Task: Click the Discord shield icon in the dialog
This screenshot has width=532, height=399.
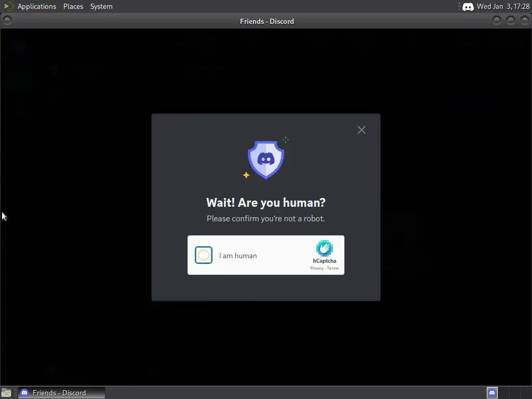Action: click(x=265, y=159)
